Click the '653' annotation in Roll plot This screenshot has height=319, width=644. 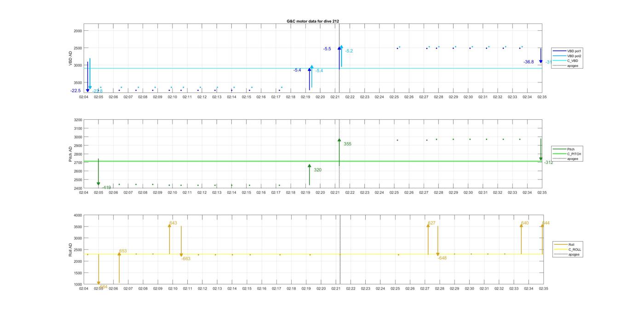click(123, 251)
